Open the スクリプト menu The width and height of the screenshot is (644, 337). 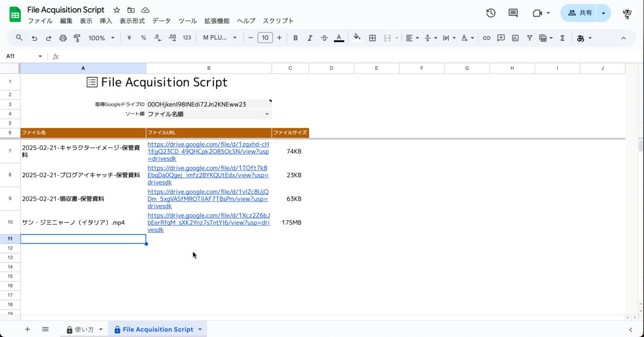click(278, 21)
